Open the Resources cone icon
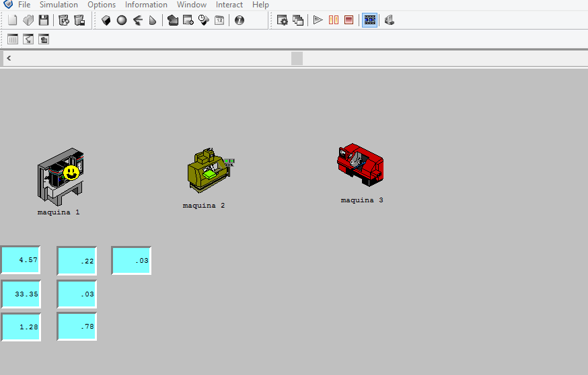 pos(152,20)
